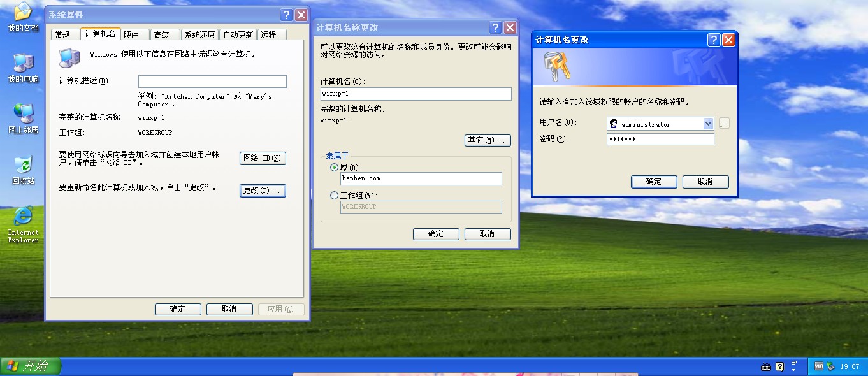Click the disabled WORKGROUP field
868x376 pixels.
point(421,207)
